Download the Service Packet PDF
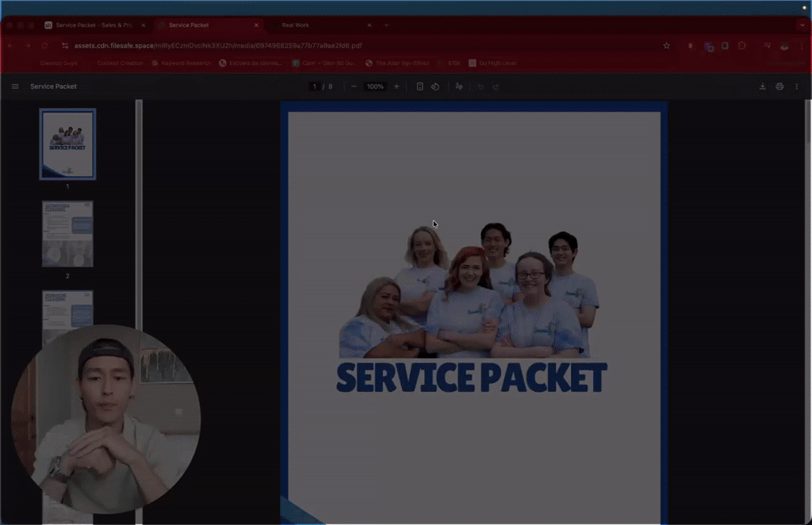The image size is (812, 525). (x=762, y=86)
